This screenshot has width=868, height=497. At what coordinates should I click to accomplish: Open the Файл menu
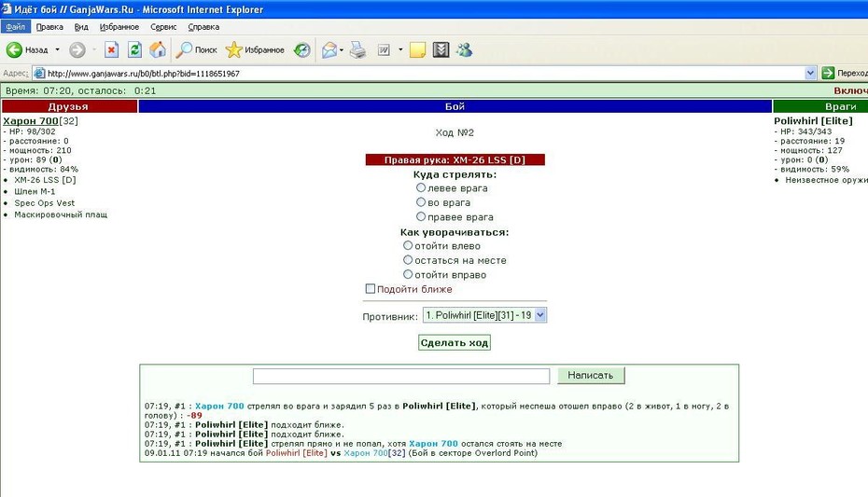click(x=16, y=26)
